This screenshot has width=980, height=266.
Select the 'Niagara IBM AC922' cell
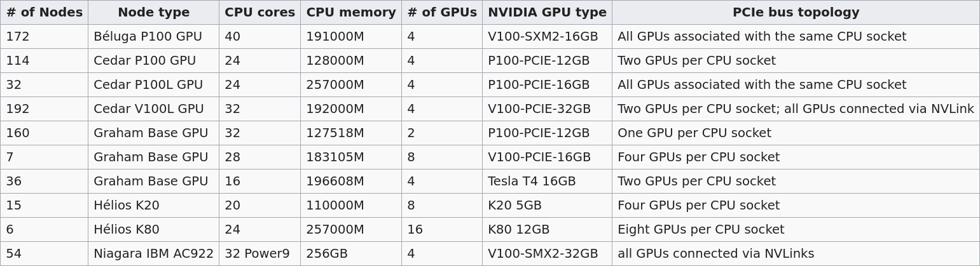pos(154,254)
